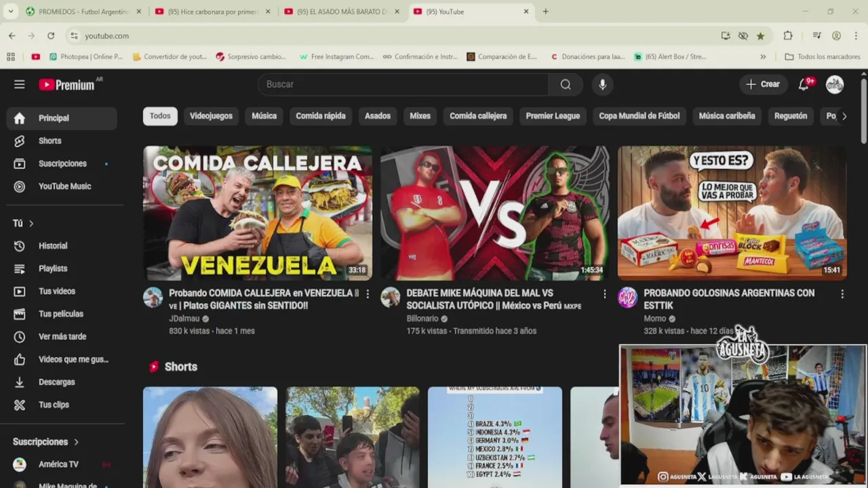Image resolution: width=868 pixels, height=488 pixels.
Task: Open options menu for Billonario debate video
Action: coord(605,294)
